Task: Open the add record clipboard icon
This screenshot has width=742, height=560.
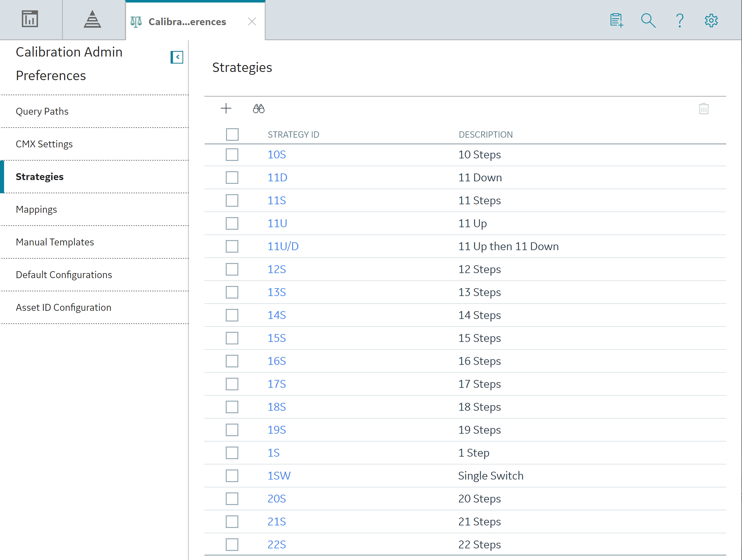Action: click(617, 20)
